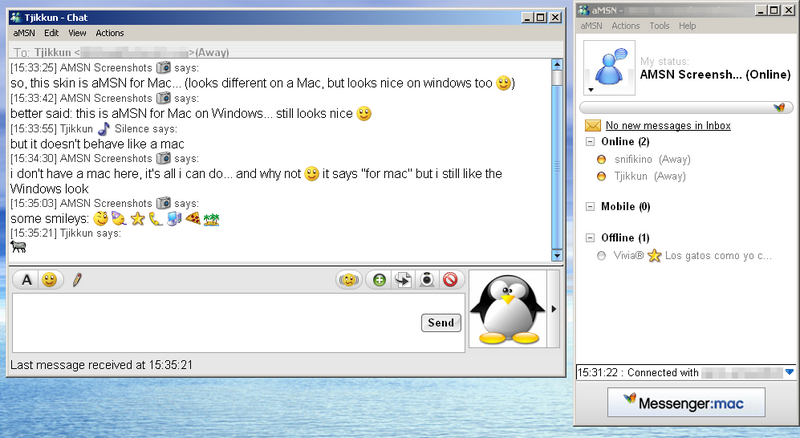
Task: Open the smiley picker in chat toolbar
Action: point(48,280)
